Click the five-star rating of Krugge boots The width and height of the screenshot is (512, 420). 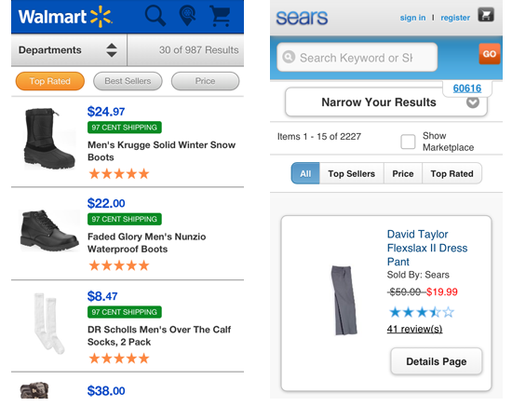(119, 173)
